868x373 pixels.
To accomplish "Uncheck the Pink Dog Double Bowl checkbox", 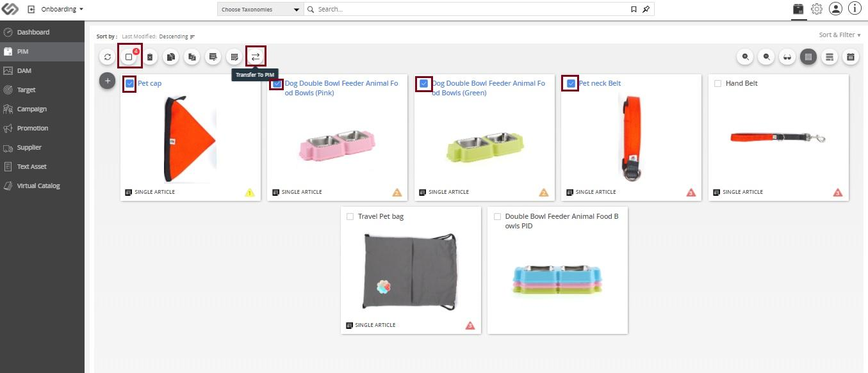I will point(277,83).
